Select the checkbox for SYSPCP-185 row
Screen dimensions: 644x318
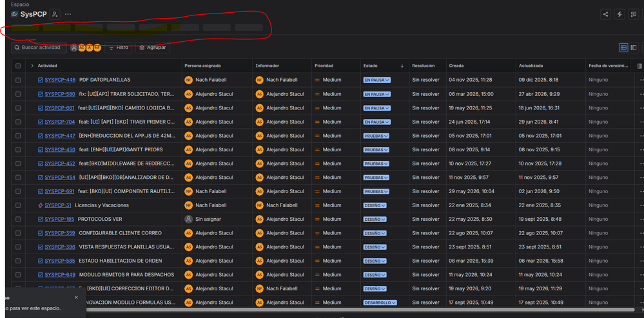pyautogui.click(x=18, y=219)
